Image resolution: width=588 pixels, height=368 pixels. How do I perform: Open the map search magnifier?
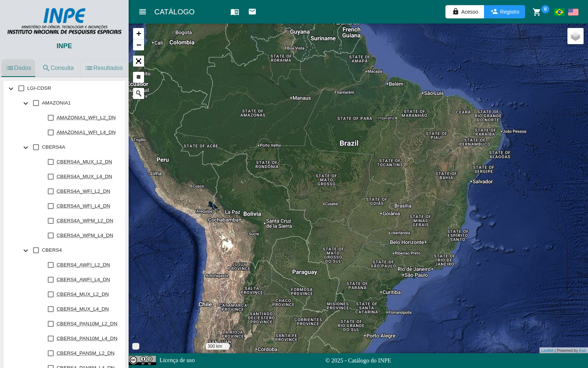point(139,93)
